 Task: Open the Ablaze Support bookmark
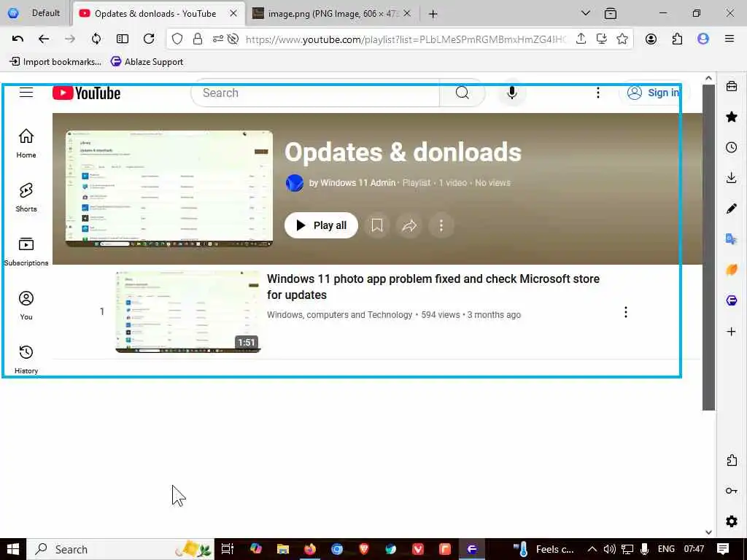(147, 61)
